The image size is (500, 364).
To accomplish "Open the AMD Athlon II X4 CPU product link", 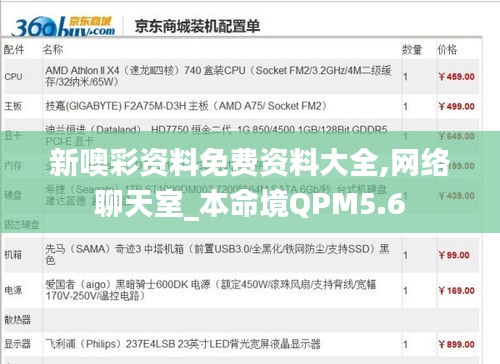I will [218, 76].
